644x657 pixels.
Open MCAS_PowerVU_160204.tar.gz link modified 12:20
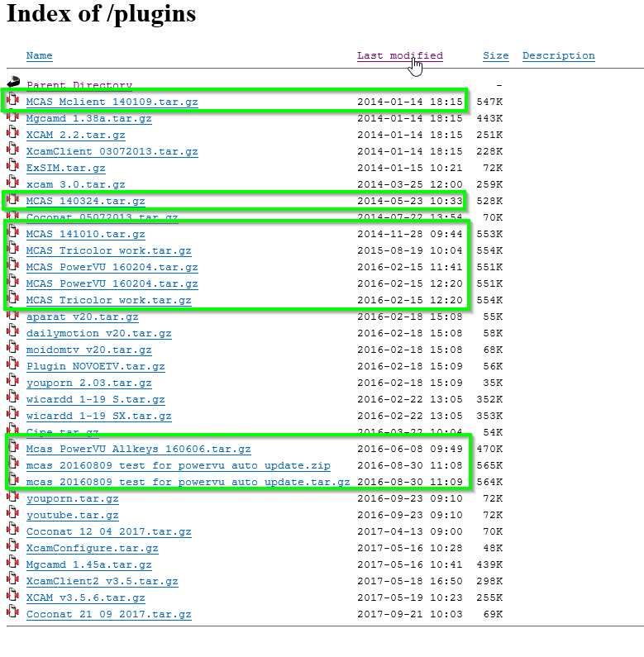point(112,283)
